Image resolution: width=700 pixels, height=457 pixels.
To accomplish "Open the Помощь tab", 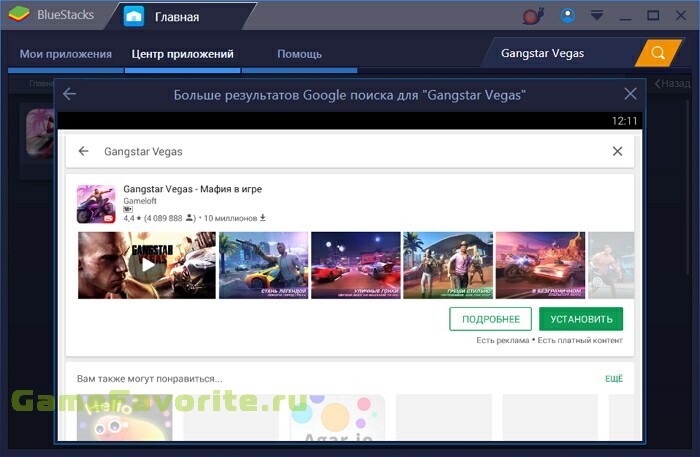I will (x=299, y=54).
